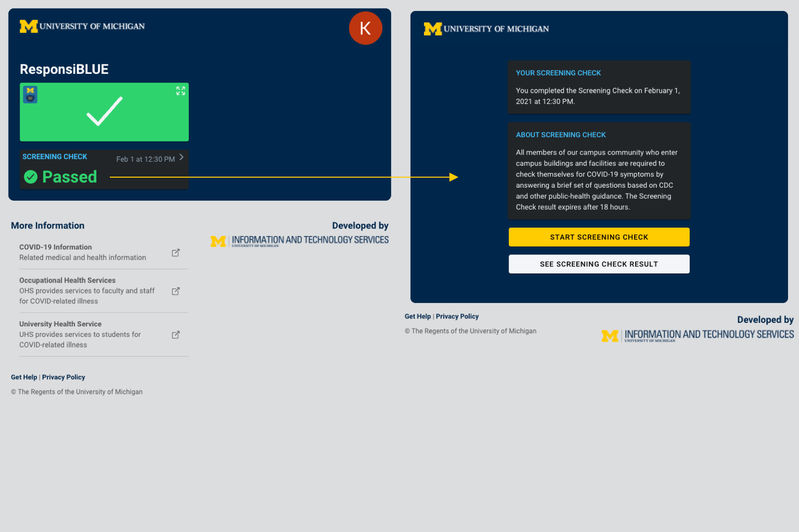The height and width of the screenshot is (532, 799).
Task: Open the University Health Service entry
Action: click(x=104, y=334)
